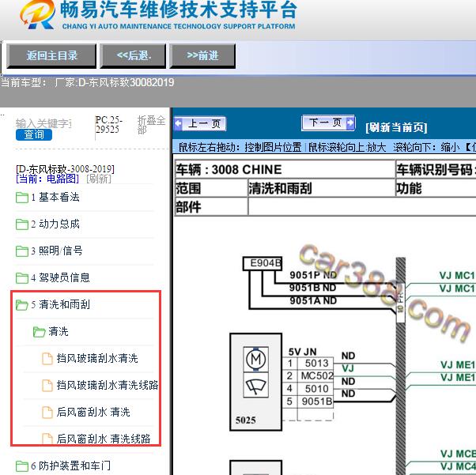Click open folder icon beside 清洗
476x475 pixels.
40,332
